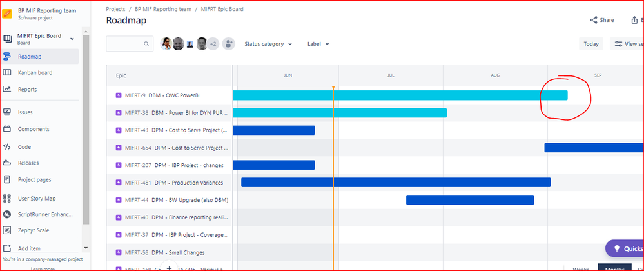Click the Code brackets icon
Screen dimensions: 644x271
pyautogui.click(x=7, y=147)
